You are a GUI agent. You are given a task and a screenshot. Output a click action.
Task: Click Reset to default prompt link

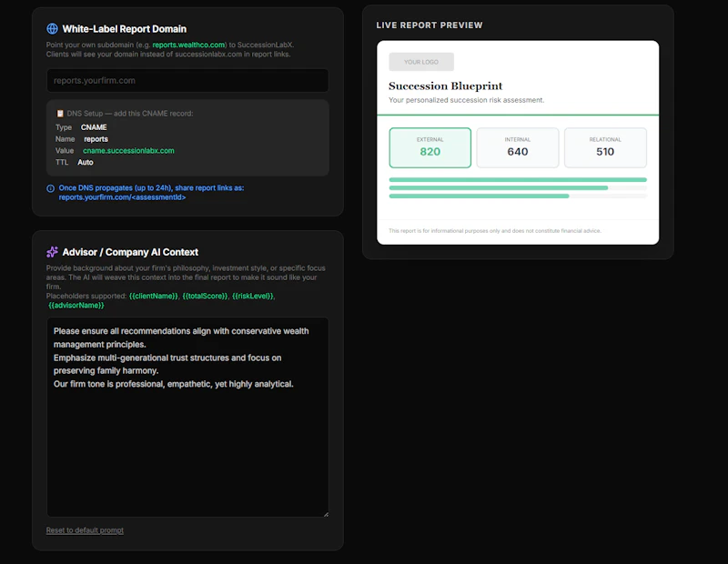(x=85, y=530)
